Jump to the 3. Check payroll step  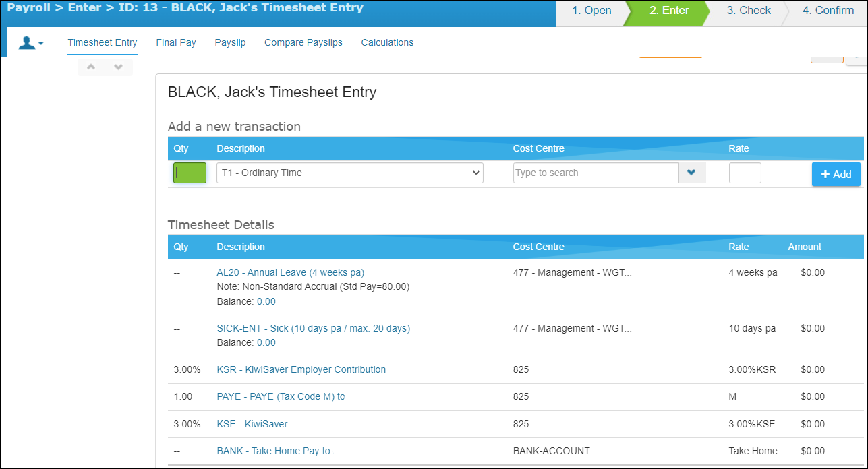pos(749,11)
